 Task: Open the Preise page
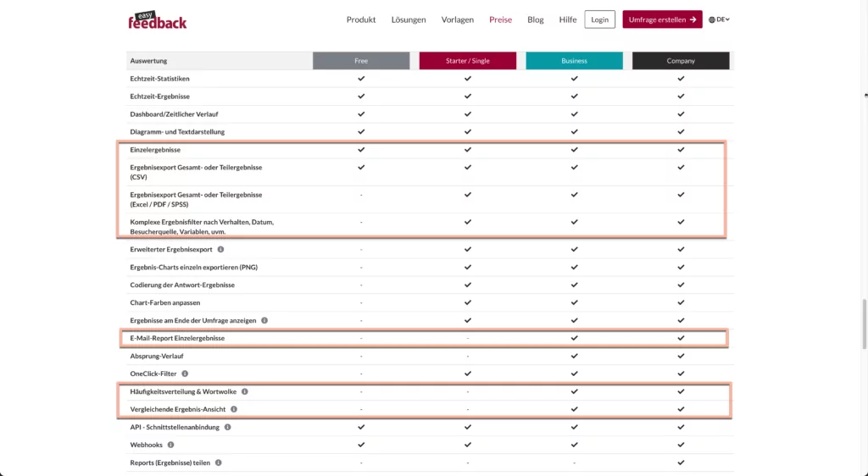pyautogui.click(x=500, y=19)
